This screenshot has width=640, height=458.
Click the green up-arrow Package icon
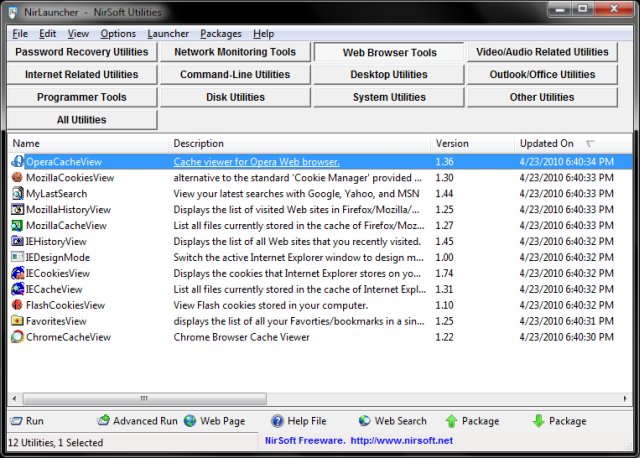tap(451, 421)
